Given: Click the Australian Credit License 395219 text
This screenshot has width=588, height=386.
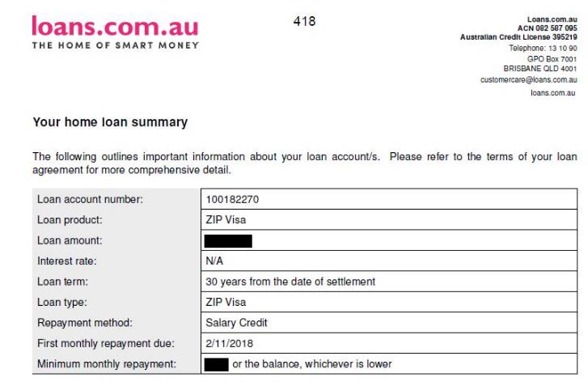Looking at the screenshot, I should 518,36.
